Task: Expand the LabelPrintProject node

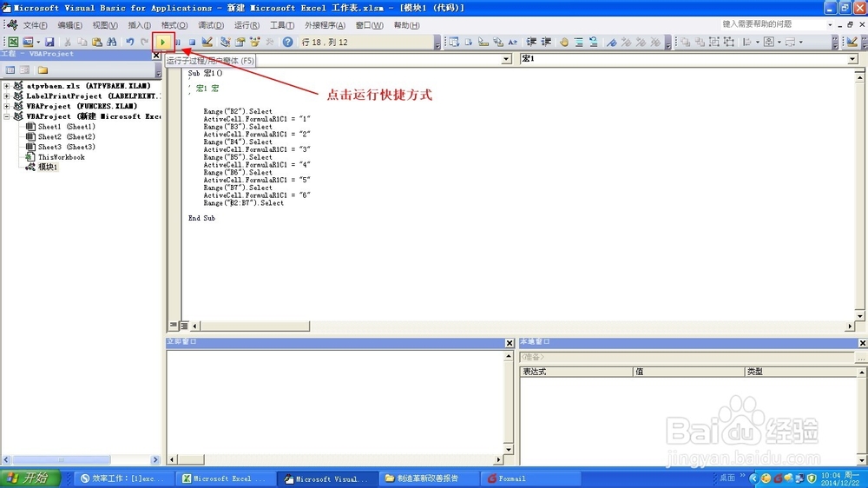Action: (x=7, y=96)
